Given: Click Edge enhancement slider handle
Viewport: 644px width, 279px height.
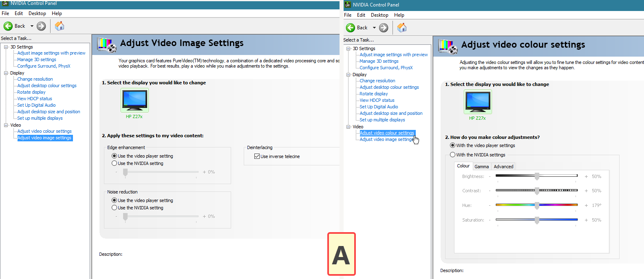Looking at the screenshot, I should (x=125, y=172).
